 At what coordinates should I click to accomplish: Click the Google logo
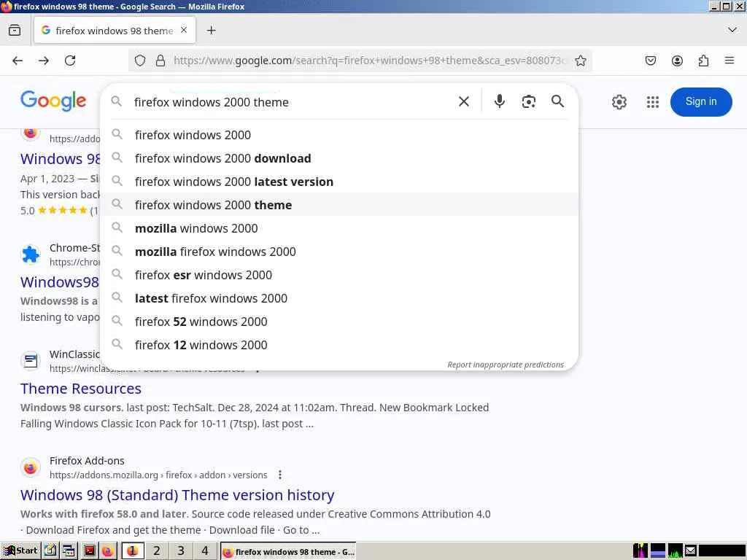pyautogui.click(x=53, y=101)
